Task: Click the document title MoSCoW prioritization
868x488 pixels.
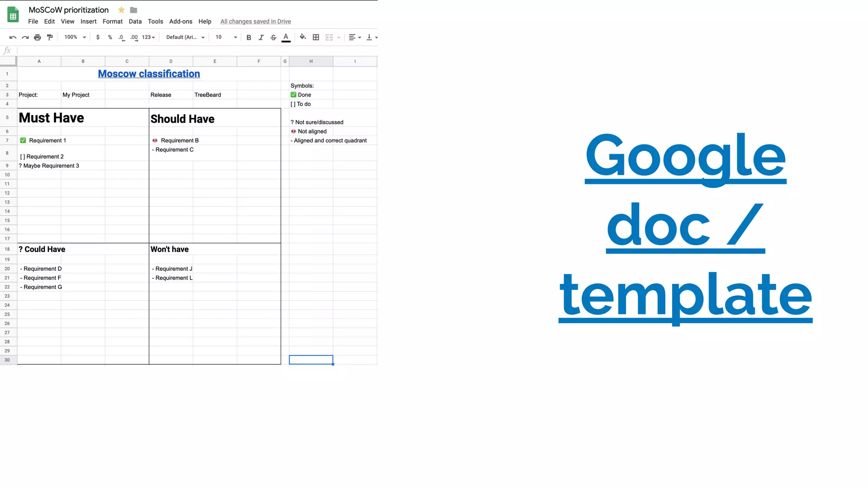Action: [x=69, y=10]
